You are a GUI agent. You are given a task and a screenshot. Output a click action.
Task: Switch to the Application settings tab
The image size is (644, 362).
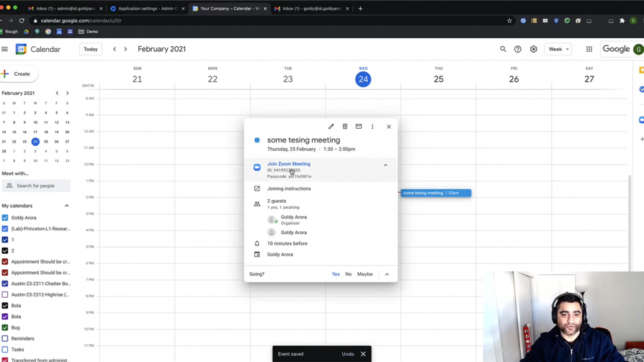pos(147,8)
